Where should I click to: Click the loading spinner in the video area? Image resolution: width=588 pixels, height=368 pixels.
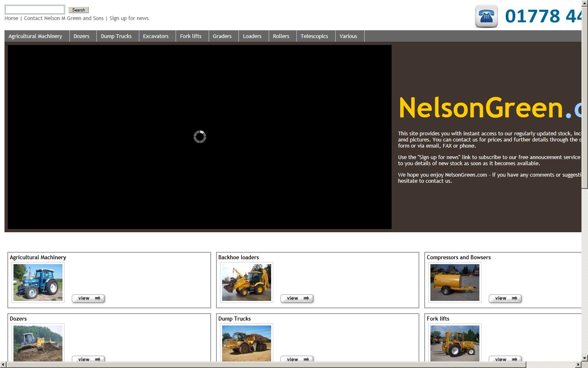click(200, 137)
